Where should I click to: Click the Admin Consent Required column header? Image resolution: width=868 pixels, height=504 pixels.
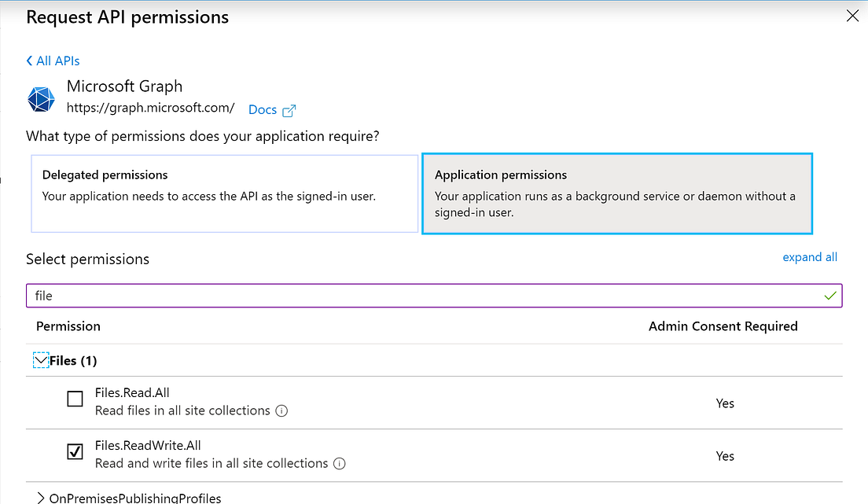pyautogui.click(x=723, y=326)
